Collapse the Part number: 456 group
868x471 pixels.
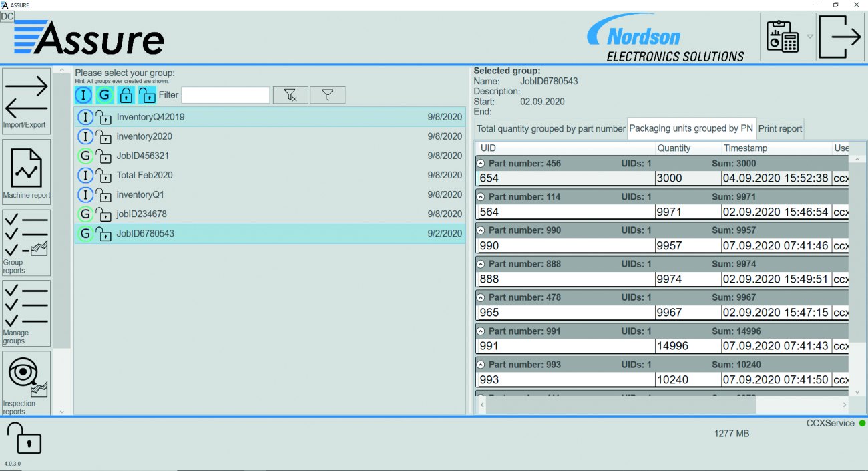tap(481, 164)
